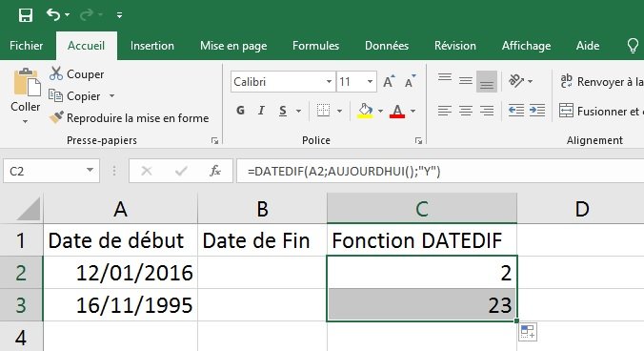Toggle italic with the I button
The width and height of the screenshot is (644, 351).
coord(261,111)
